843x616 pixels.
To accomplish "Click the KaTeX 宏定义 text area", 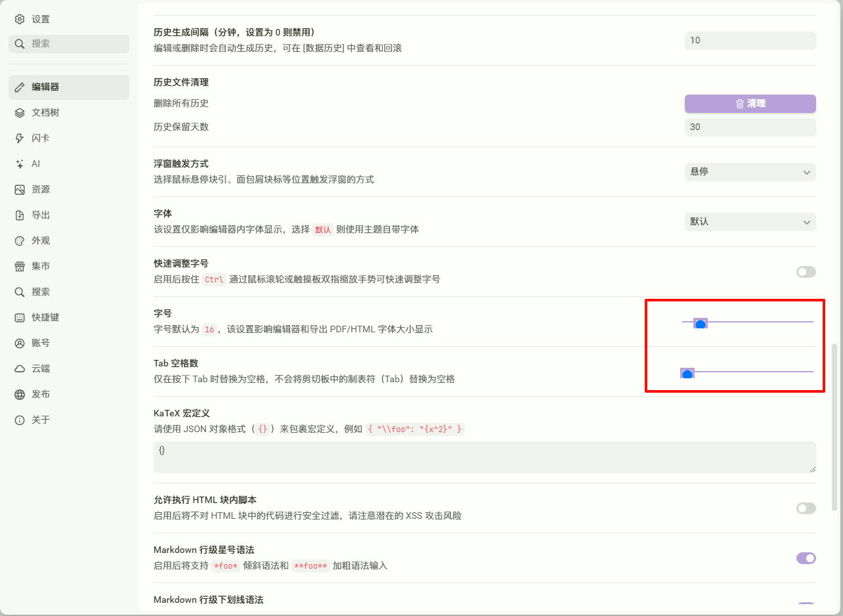I will 485,457.
